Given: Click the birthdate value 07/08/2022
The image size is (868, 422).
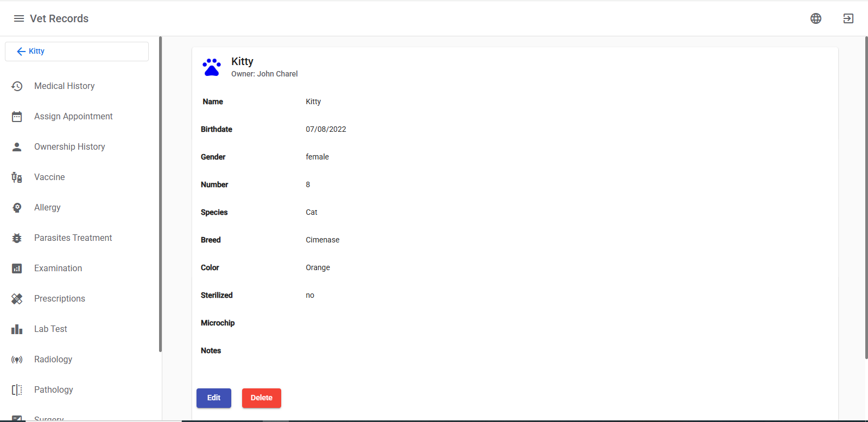Looking at the screenshot, I should 326,129.
